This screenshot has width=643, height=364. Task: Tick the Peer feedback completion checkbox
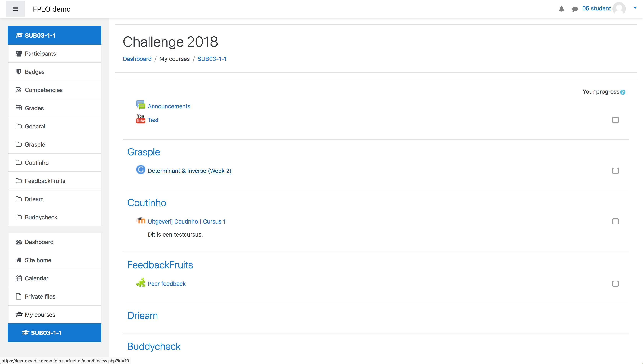click(615, 284)
